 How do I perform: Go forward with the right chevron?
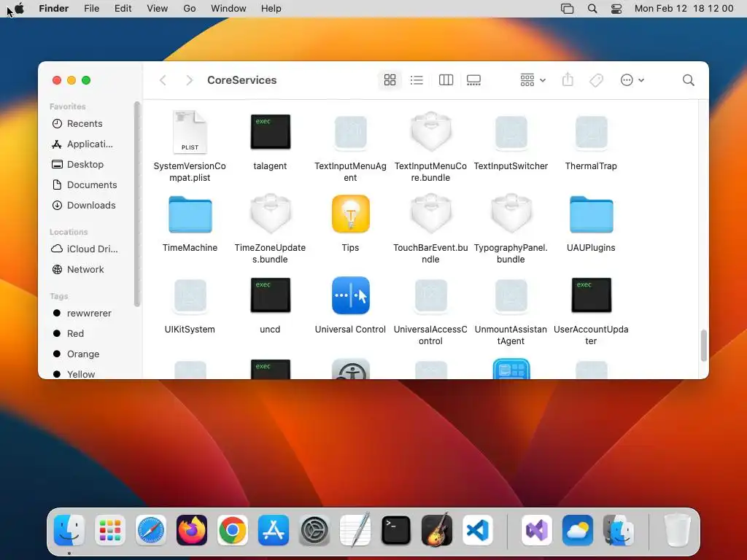click(x=189, y=80)
